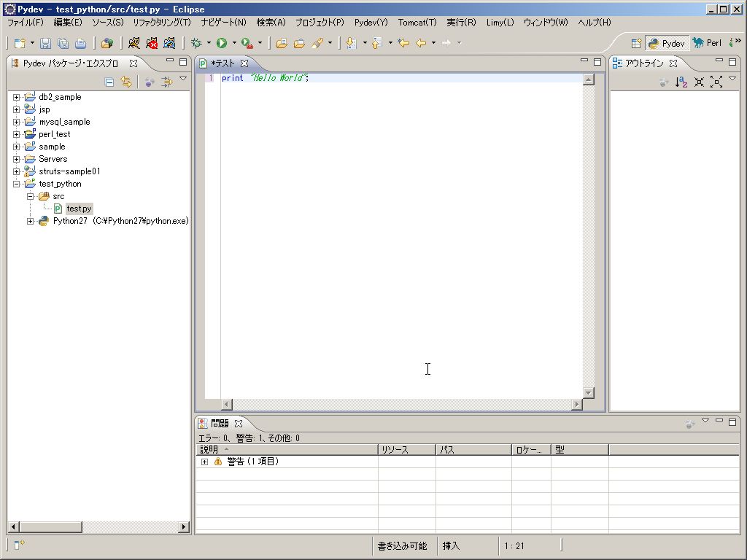The height and width of the screenshot is (560, 747).
Task: Select the perl_test project
Action: tap(54, 134)
